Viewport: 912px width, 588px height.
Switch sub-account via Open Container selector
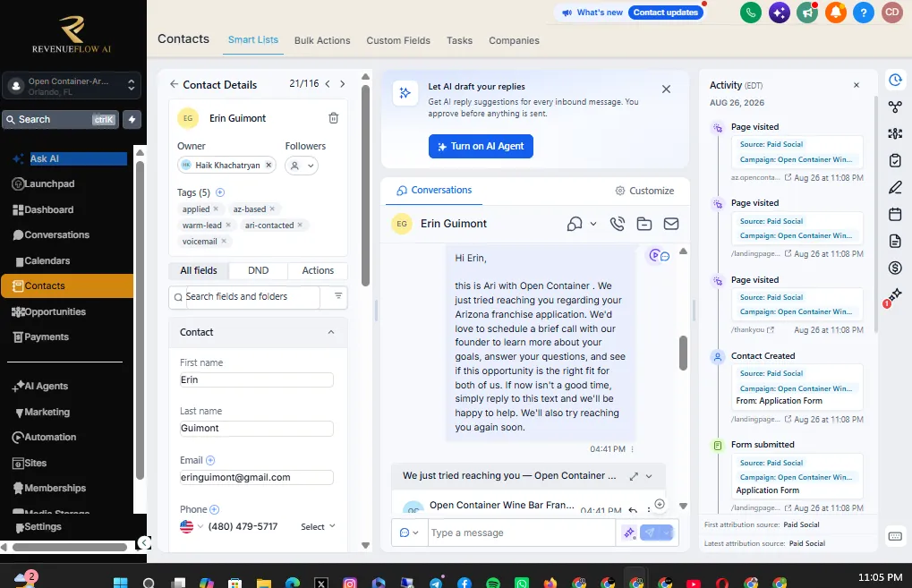pos(72,86)
